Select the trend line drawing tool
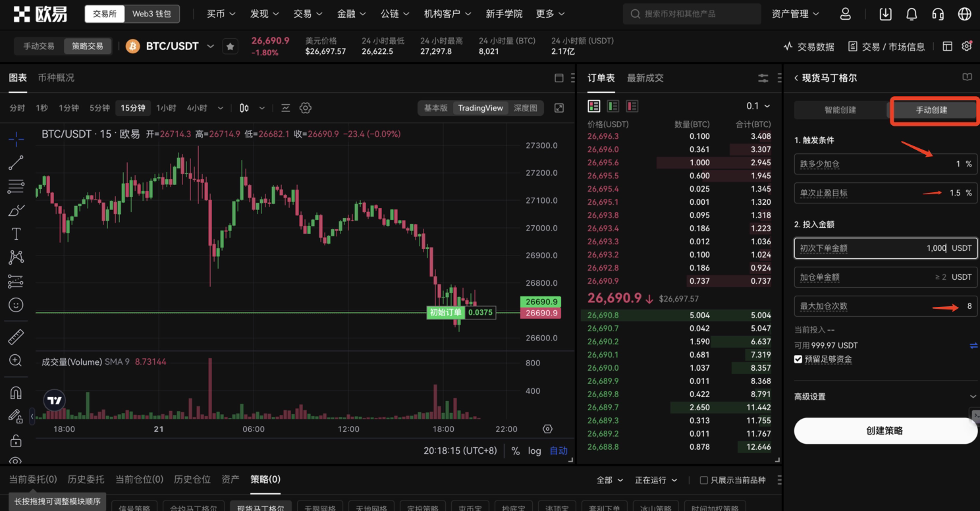Image resolution: width=980 pixels, height=511 pixels. point(16,163)
